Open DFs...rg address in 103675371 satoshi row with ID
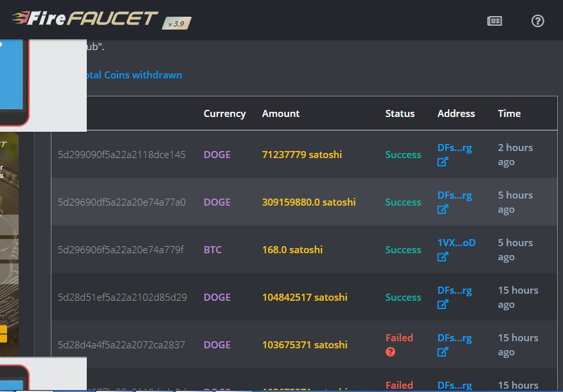Screen dimensions: 563x392 (454, 338)
